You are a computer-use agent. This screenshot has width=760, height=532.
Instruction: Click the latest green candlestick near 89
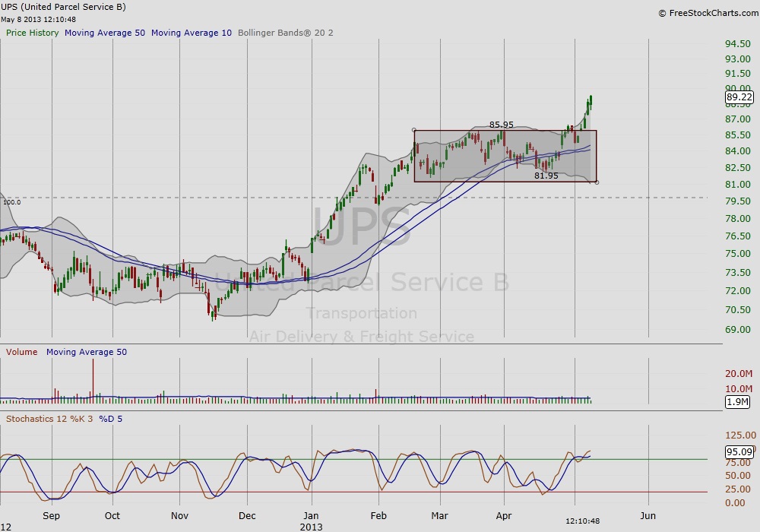click(591, 101)
